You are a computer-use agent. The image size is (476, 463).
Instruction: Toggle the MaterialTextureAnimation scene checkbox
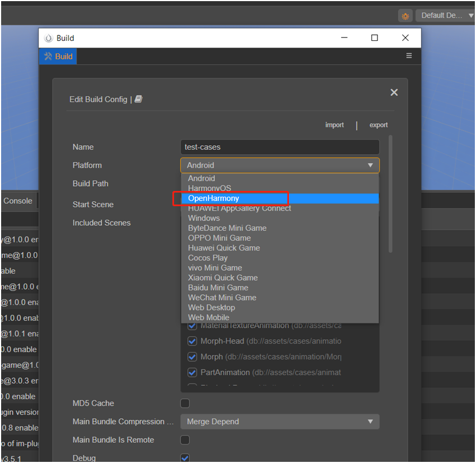(x=192, y=327)
